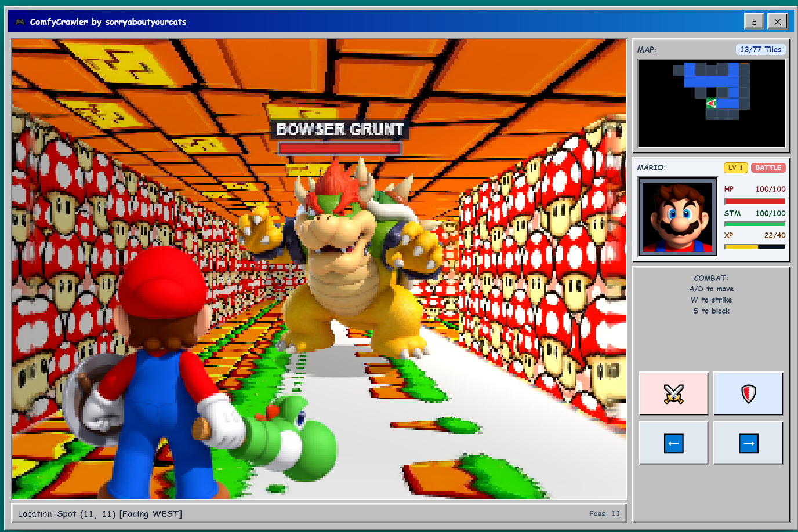
Task: Click the BOWSER GRUNT name label
Action: pos(340,129)
